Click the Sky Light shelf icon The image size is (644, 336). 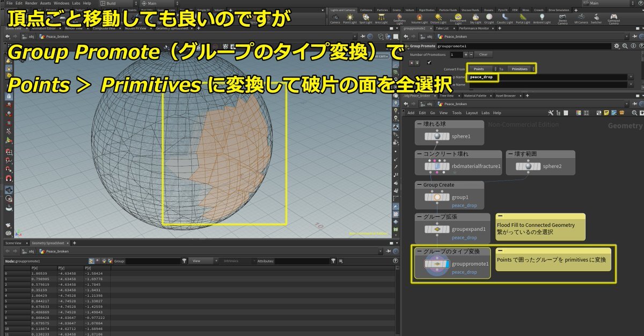click(475, 18)
